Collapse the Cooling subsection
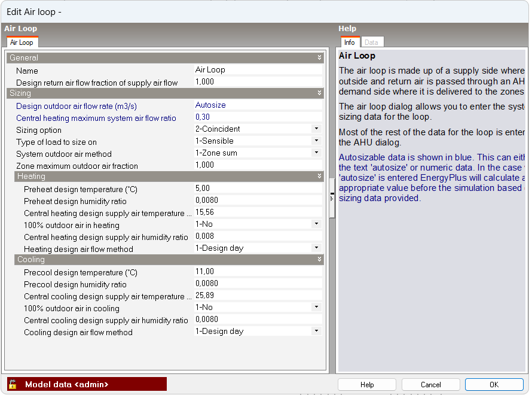Viewport: 532px width, 395px height. click(x=320, y=260)
